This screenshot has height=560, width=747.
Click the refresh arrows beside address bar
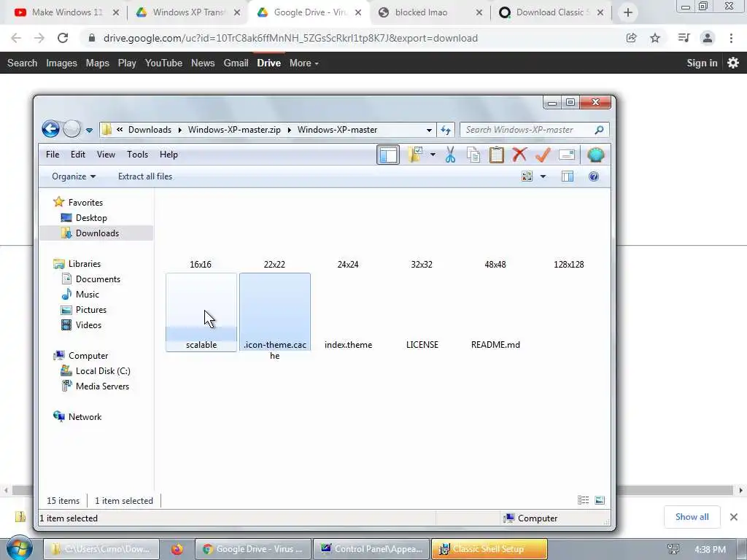point(446,130)
